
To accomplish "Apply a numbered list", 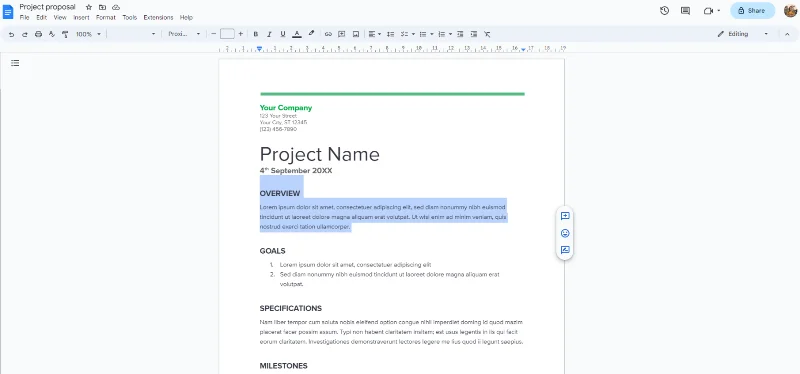I will 441,34.
